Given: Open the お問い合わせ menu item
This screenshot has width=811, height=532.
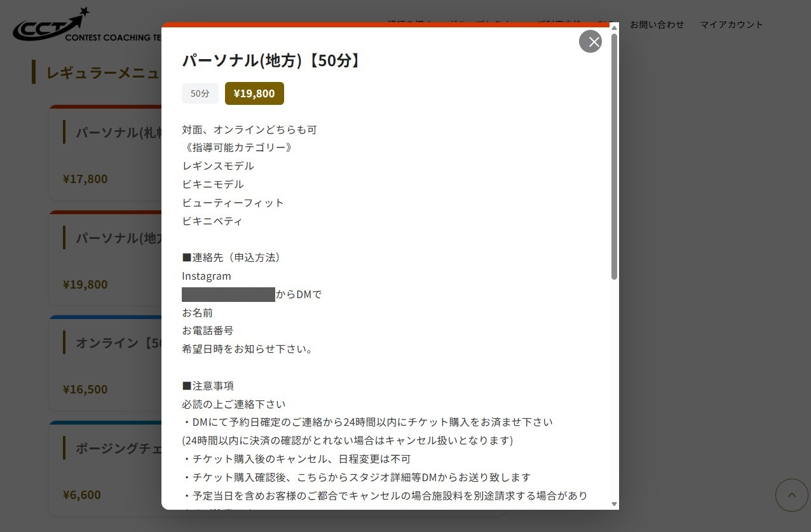Looking at the screenshot, I should coord(657,24).
